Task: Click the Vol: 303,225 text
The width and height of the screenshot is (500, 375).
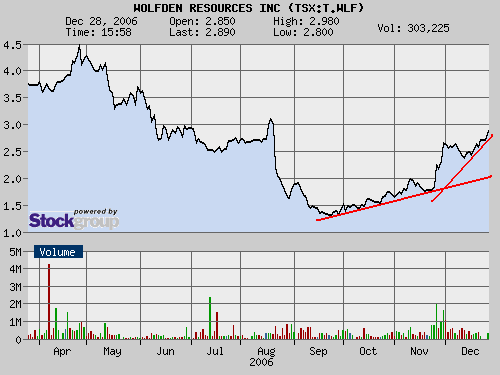Action: [x=413, y=28]
